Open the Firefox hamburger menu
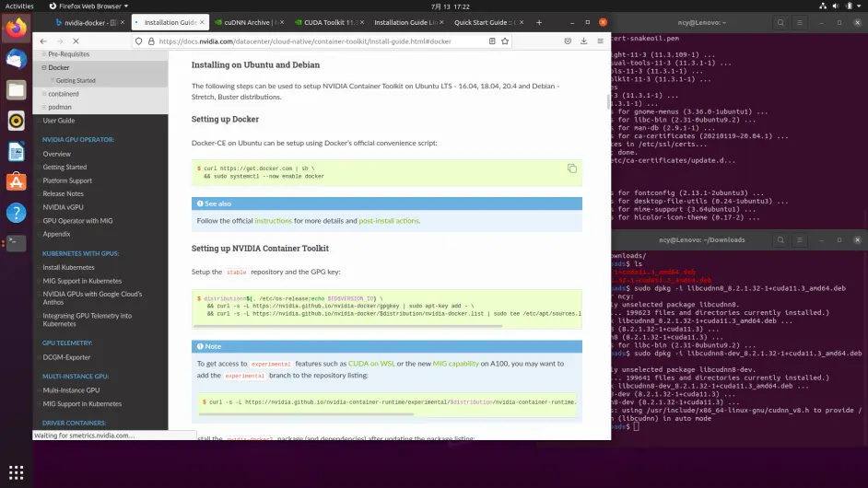 click(600, 41)
